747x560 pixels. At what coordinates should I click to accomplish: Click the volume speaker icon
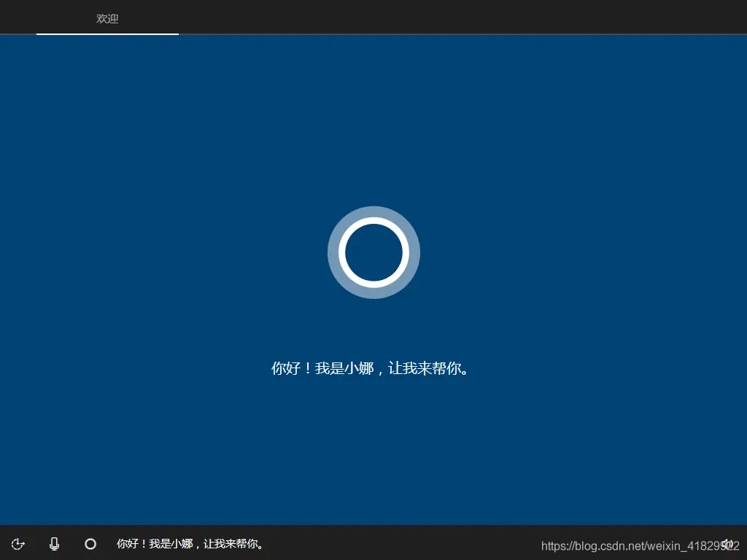tap(727, 544)
